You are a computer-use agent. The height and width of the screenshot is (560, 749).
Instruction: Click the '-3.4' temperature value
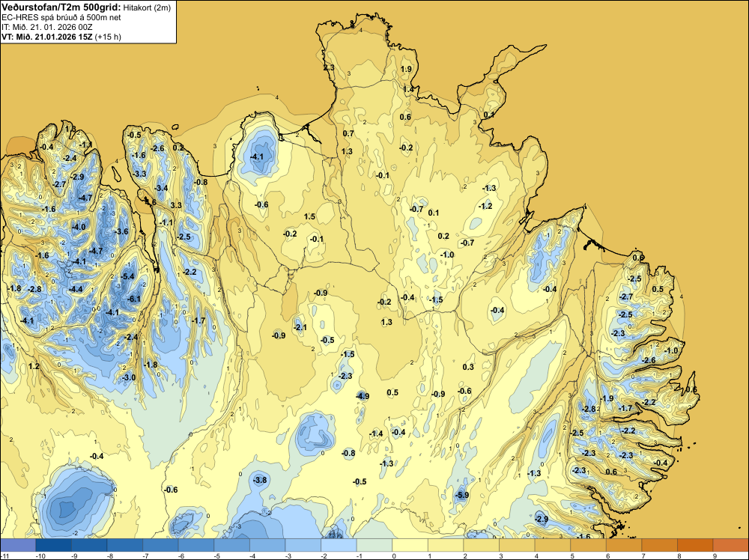point(162,188)
